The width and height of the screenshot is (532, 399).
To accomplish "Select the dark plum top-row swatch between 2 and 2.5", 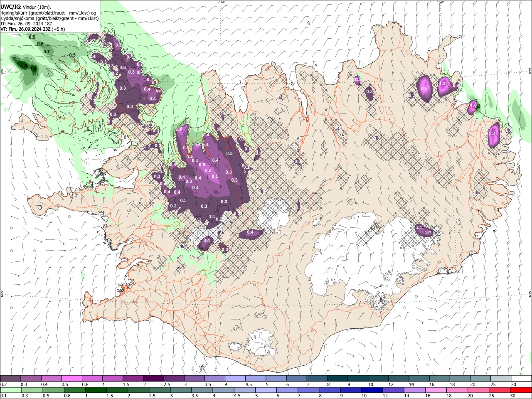I will (153, 379).
